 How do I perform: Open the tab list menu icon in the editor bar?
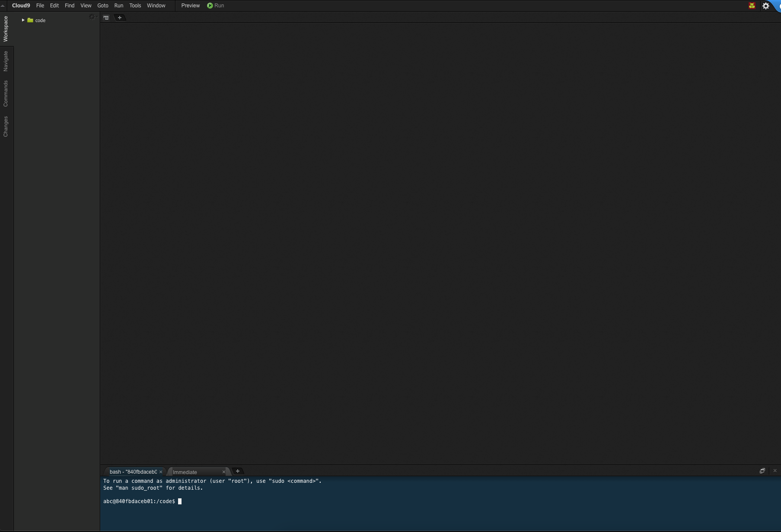(105, 18)
